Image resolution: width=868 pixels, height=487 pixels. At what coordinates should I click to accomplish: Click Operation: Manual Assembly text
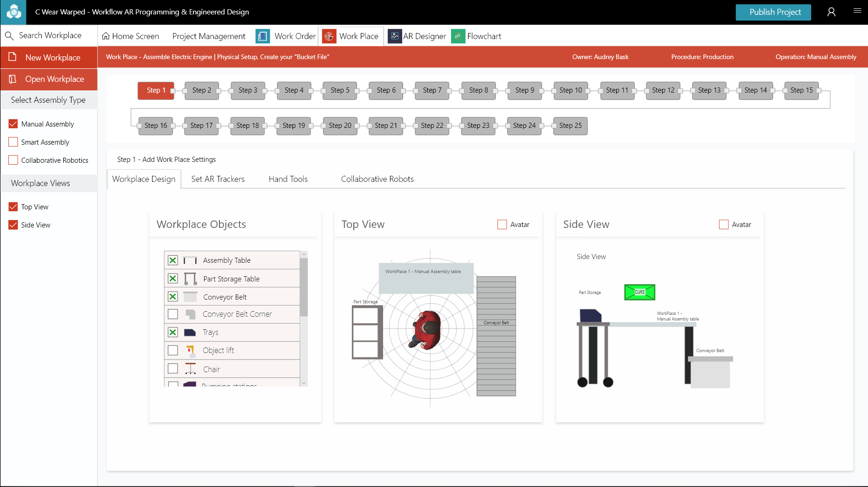[x=816, y=57]
